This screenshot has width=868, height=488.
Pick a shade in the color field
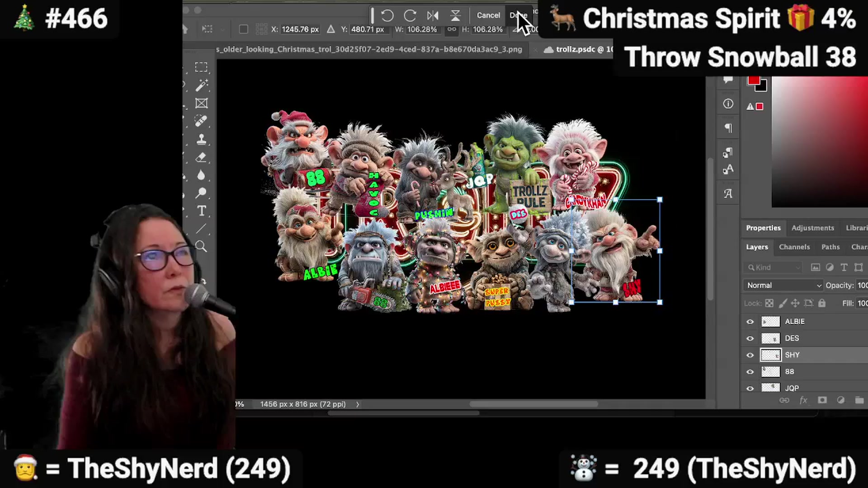tap(820, 142)
